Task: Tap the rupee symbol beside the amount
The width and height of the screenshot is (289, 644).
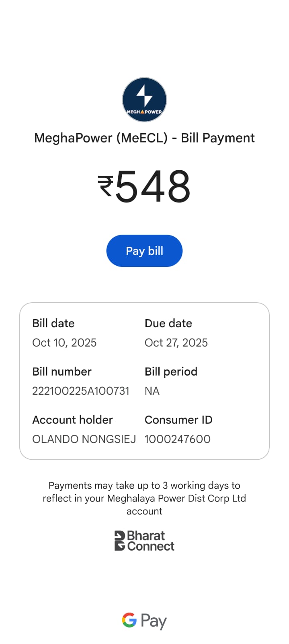Action: 106,186
